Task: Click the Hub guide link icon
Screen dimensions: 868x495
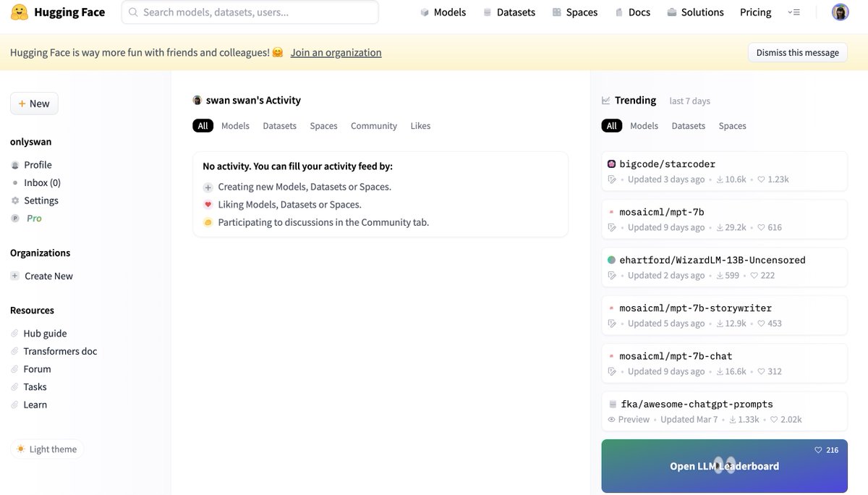Action: point(15,334)
